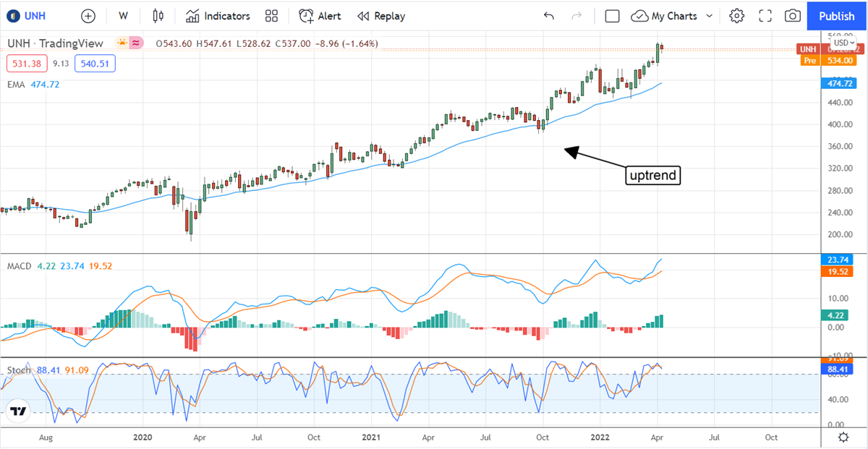
Task: Click the blue Publish button
Action: [837, 16]
